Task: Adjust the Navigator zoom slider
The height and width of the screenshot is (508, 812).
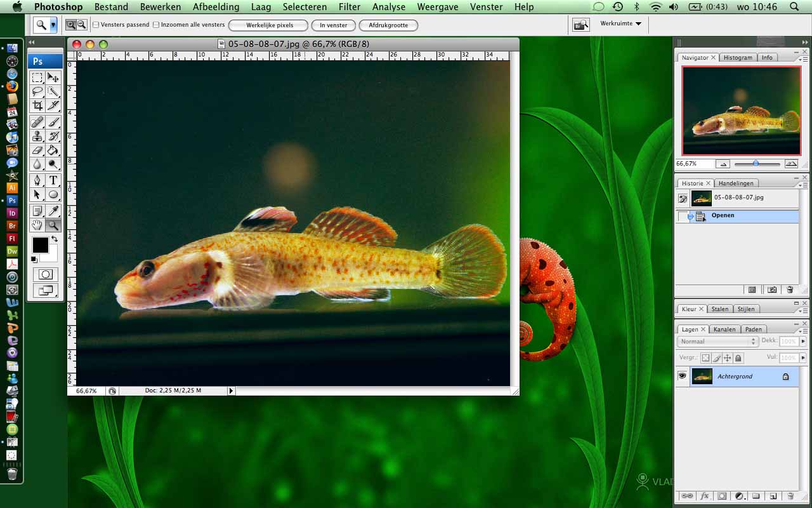Action: pyautogui.click(x=756, y=163)
